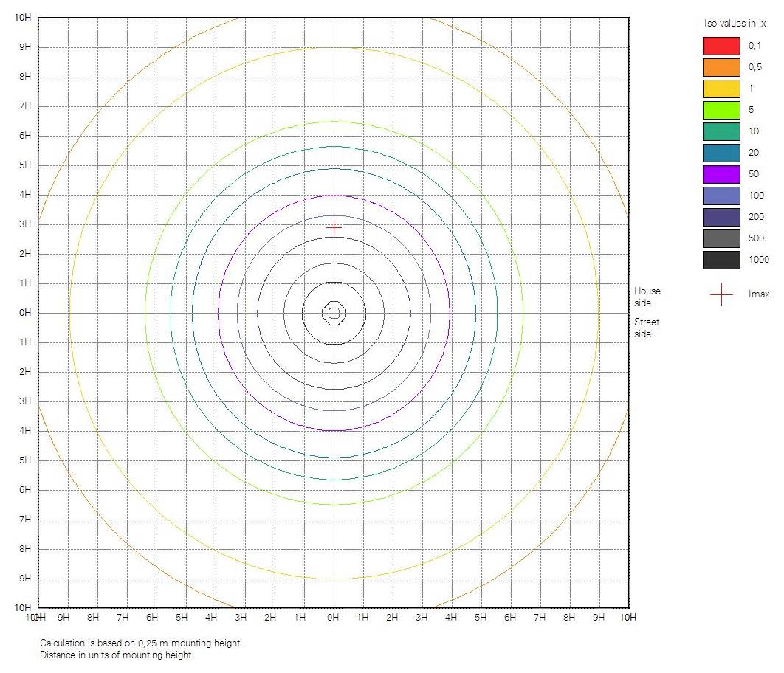Screen dimensions: 784x673
Task: Click the '5H' horizontal axis label left of center
Action: 182,618
